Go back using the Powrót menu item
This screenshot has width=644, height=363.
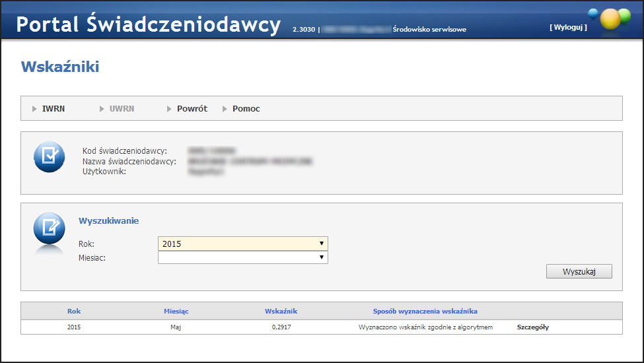192,109
